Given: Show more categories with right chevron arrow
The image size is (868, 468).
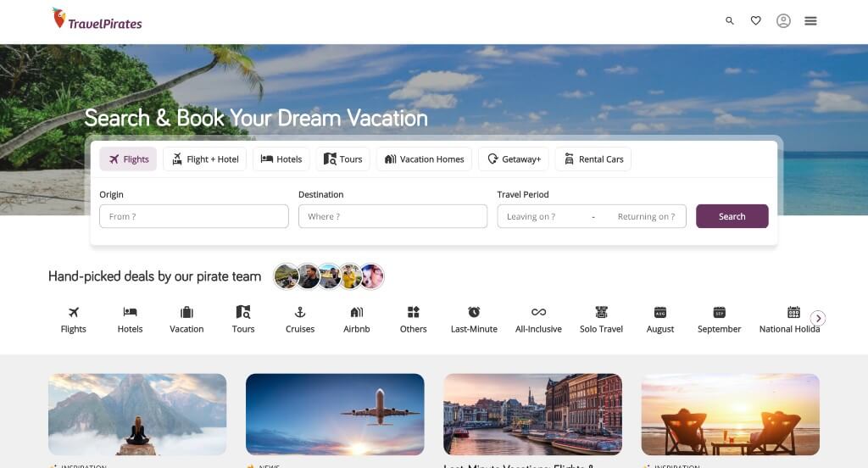Looking at the screenshot, I should coord(818,319).
